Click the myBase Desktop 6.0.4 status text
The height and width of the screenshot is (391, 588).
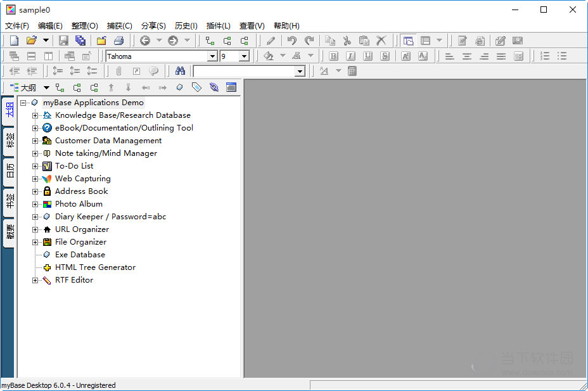(58, 385)
